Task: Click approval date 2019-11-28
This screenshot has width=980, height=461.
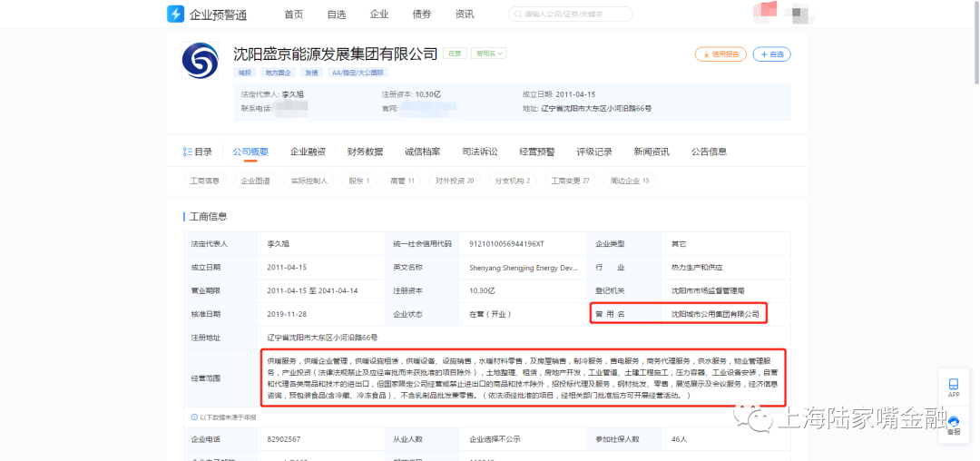Action: coord(287,314)
